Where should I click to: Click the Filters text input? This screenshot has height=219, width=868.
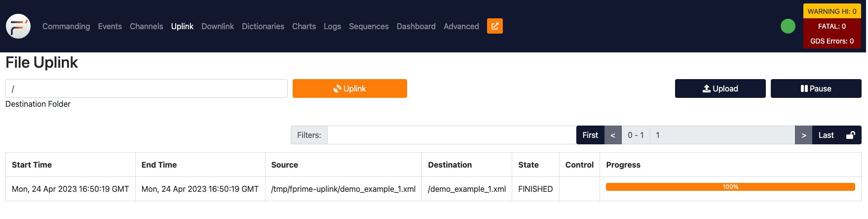[451, 135]
